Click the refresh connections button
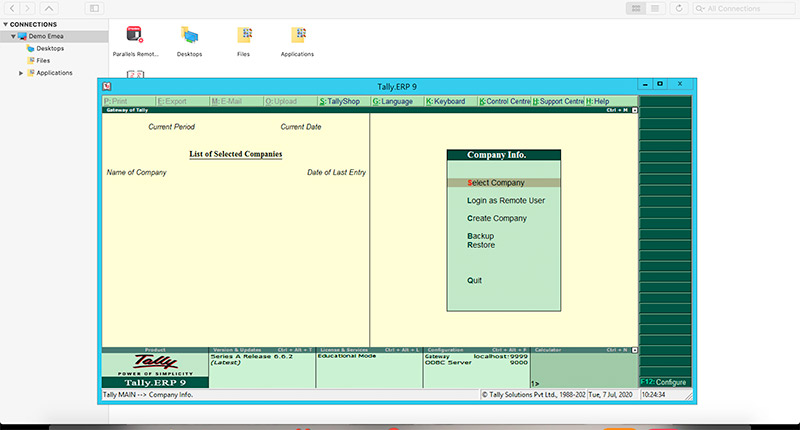 [679, 8]
